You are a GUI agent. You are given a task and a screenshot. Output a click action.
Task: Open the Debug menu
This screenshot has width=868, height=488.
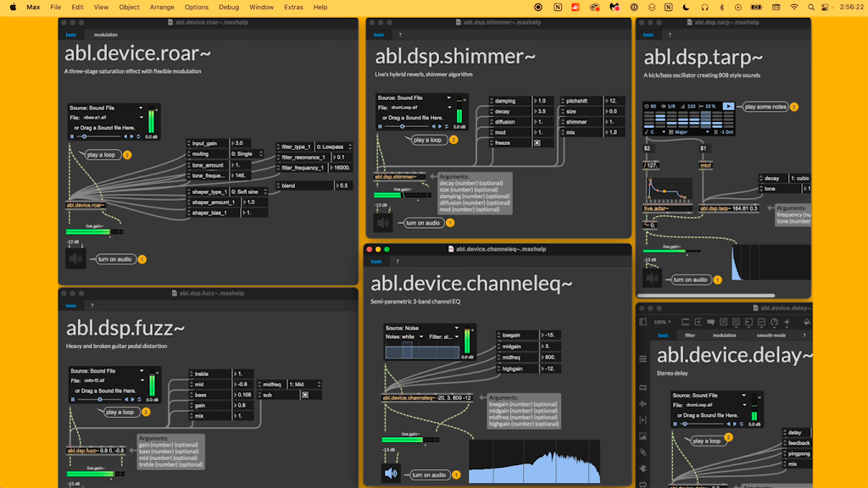[229, 7]
